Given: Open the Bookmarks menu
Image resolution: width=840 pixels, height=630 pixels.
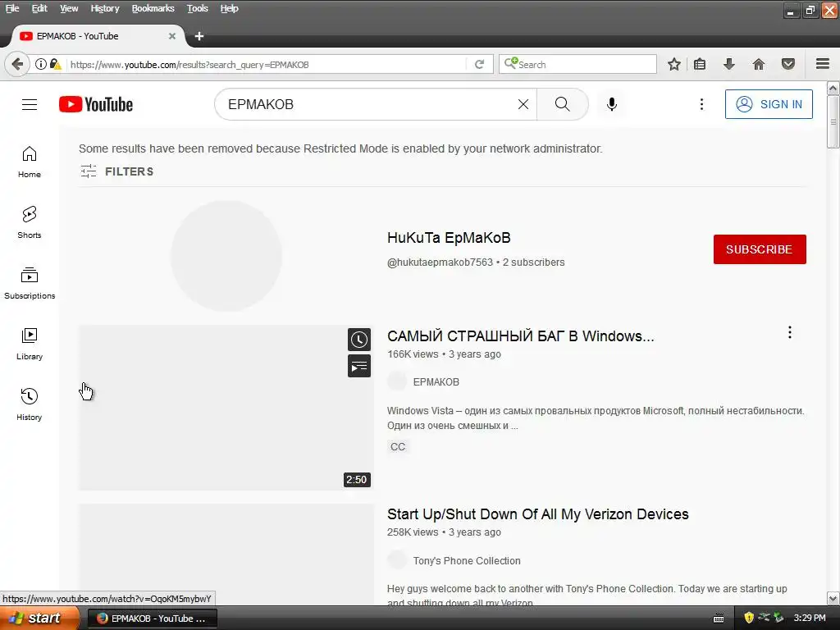Looking at the screenshot, I should coord(153,8).
